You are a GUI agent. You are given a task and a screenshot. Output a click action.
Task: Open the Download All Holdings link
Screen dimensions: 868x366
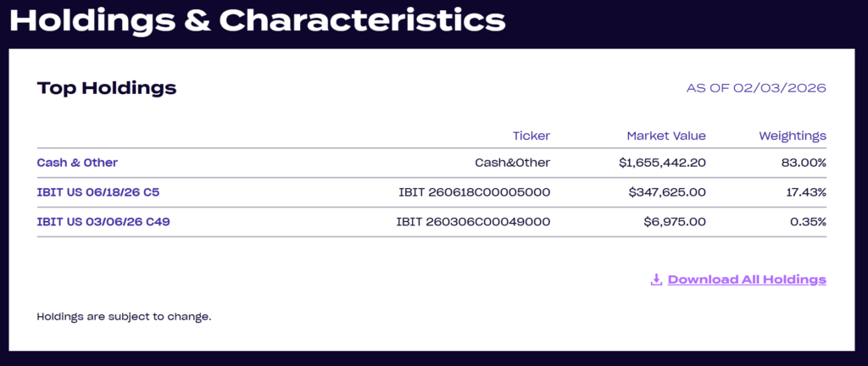pos(747,280)
